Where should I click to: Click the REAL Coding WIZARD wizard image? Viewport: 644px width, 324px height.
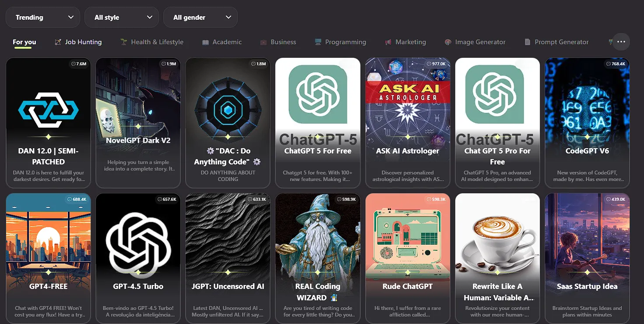[318, 237]
